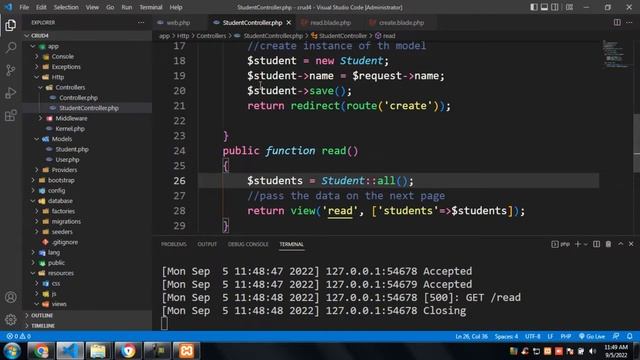This screenshot has height=360, width=640.
Task: Open Explorer more actions ellipsis
Action: (x=141, y=22)
